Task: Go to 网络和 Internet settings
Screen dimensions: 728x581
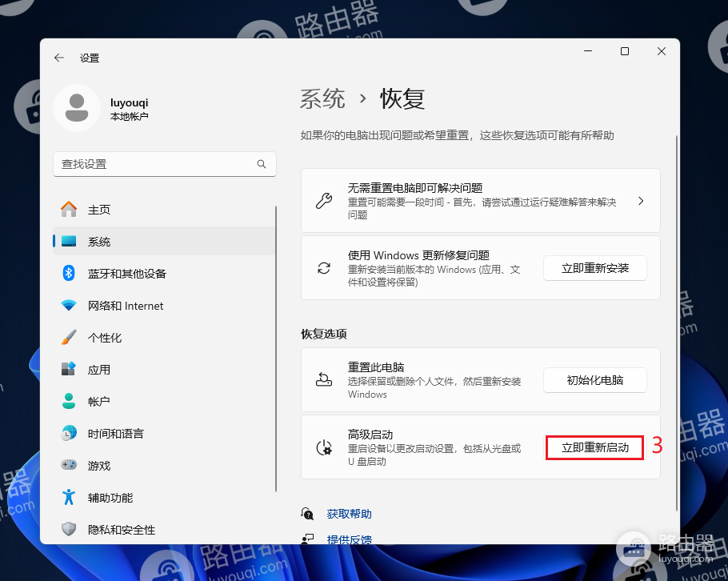Action: coord(164,305)
